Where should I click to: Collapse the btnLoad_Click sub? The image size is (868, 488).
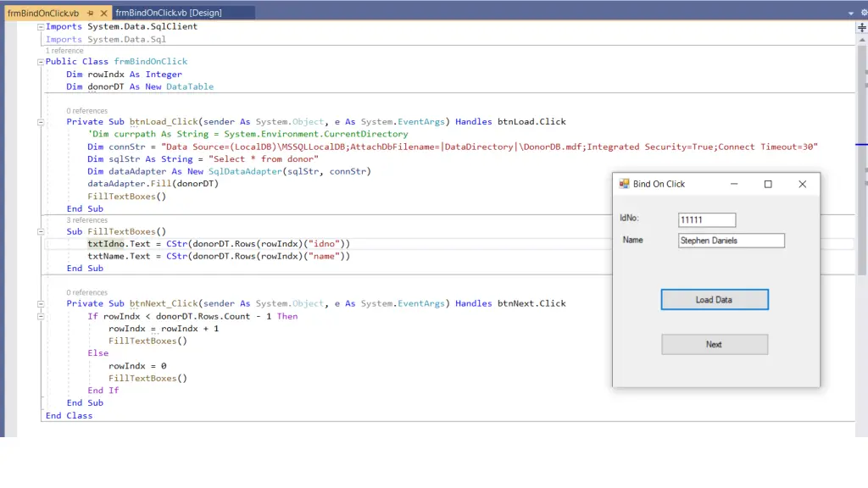(41, 122)
